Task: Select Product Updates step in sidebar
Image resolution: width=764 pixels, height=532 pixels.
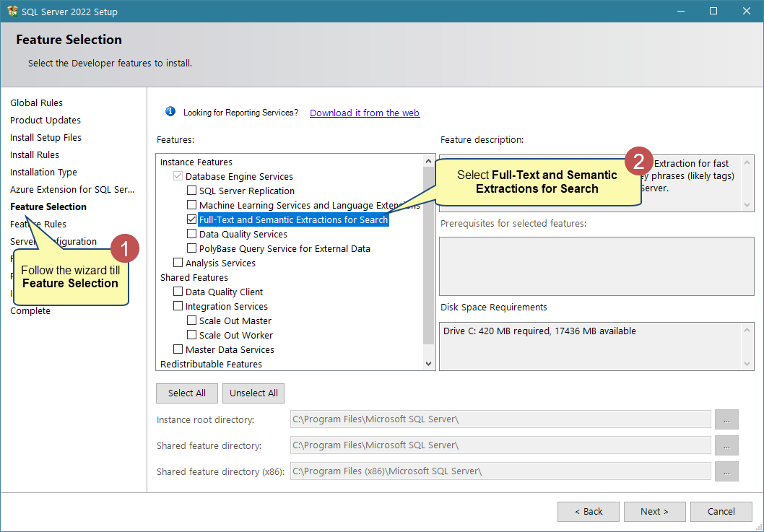Action: click(45, 121)
